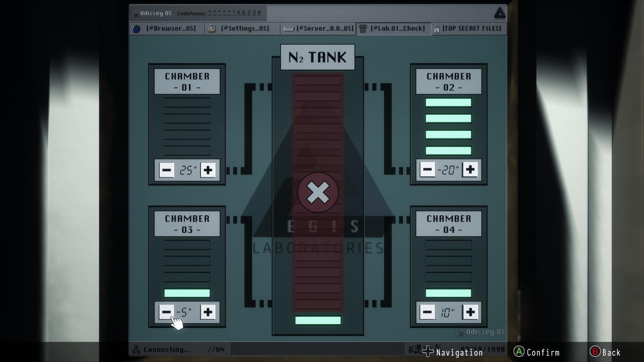Open the TOP SECRET FILES tab
Viewport: 644px width, 362px height.
pyautogui.click(x=469, y=29)
